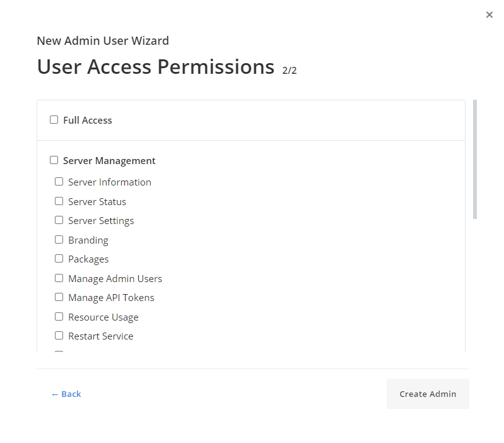Tick the Resource Usage permission
This screenshot has height=443, width=504.
59,317
